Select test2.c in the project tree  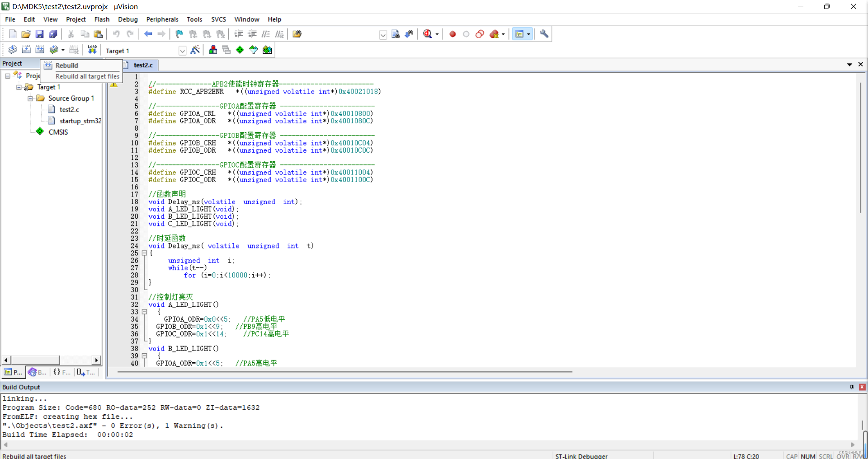pos(69,110)
